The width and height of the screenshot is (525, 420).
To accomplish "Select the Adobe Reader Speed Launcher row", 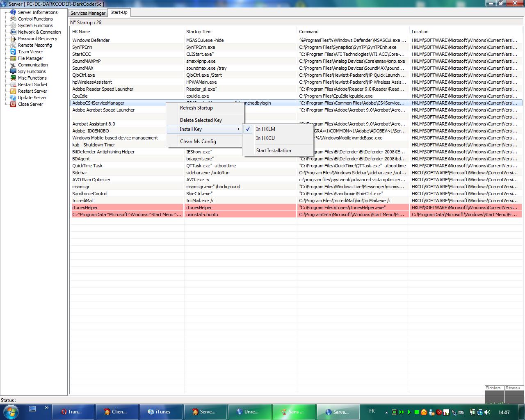I will point(296,89).
